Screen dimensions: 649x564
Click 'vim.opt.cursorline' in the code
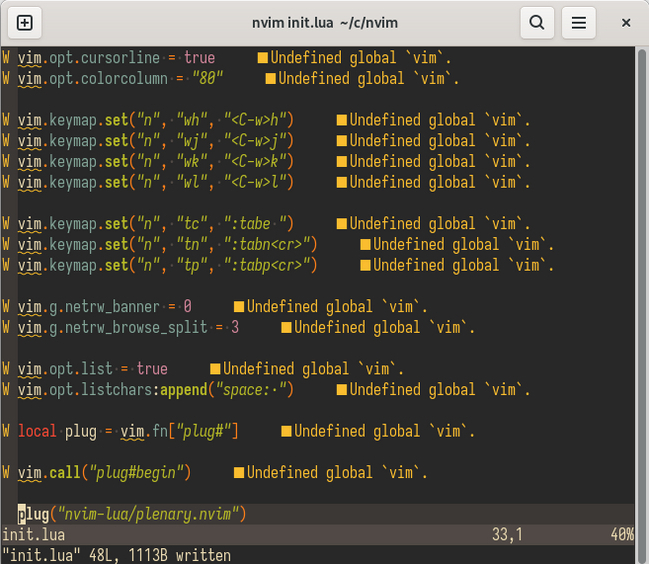pos(89,58)
